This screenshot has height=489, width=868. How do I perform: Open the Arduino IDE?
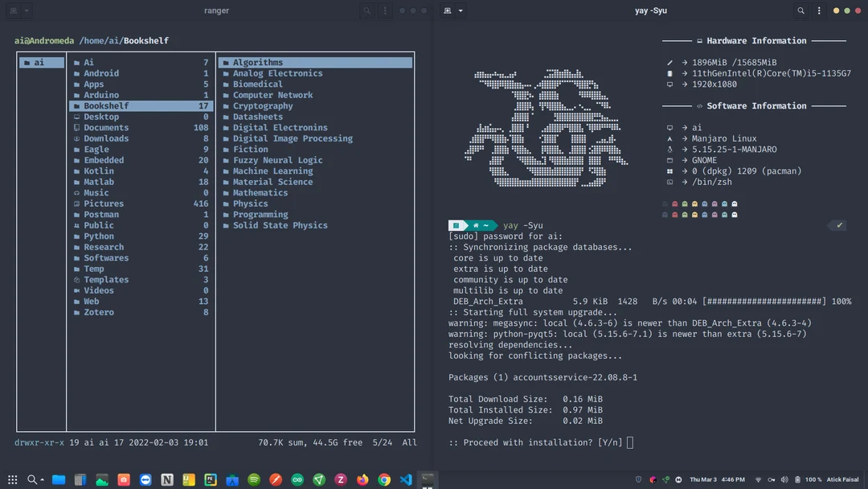click(297, 480)
